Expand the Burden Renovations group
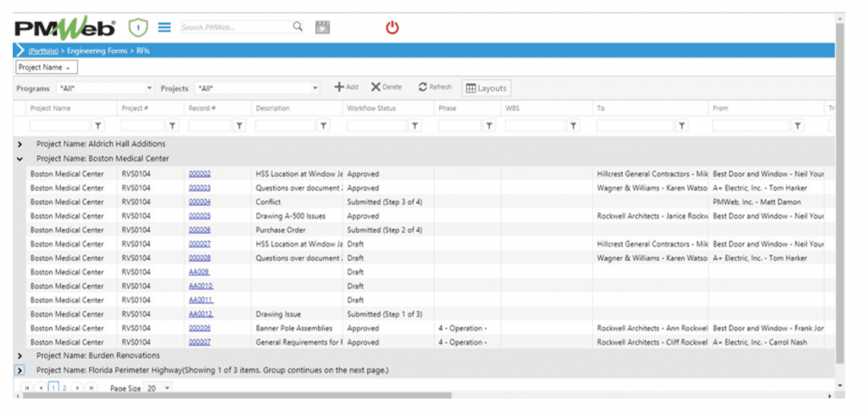This screenshot has height=416, width=868. (20, 356)
